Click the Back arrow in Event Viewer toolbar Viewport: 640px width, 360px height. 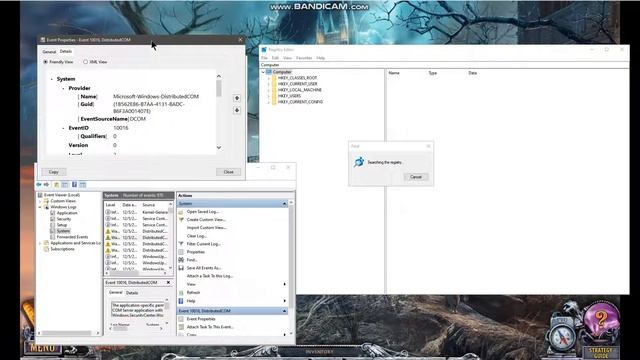coord(39,184)
